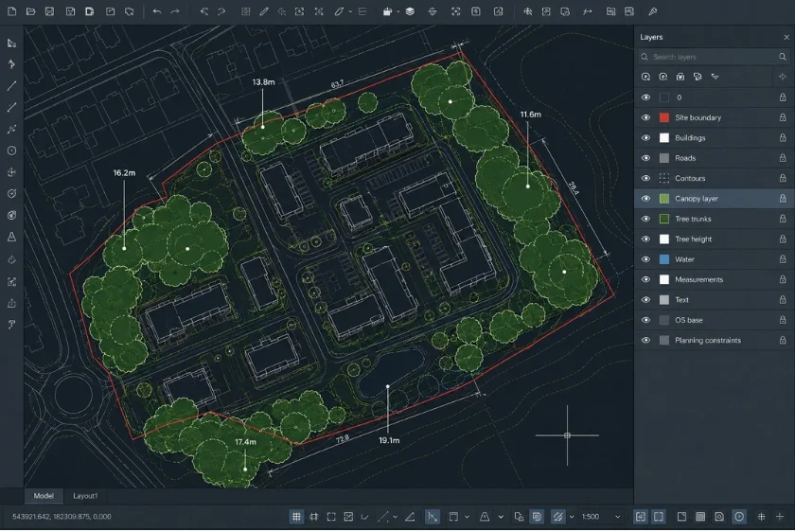Select the Tree height layer
795x532 pixels.
tap(714, 239)
